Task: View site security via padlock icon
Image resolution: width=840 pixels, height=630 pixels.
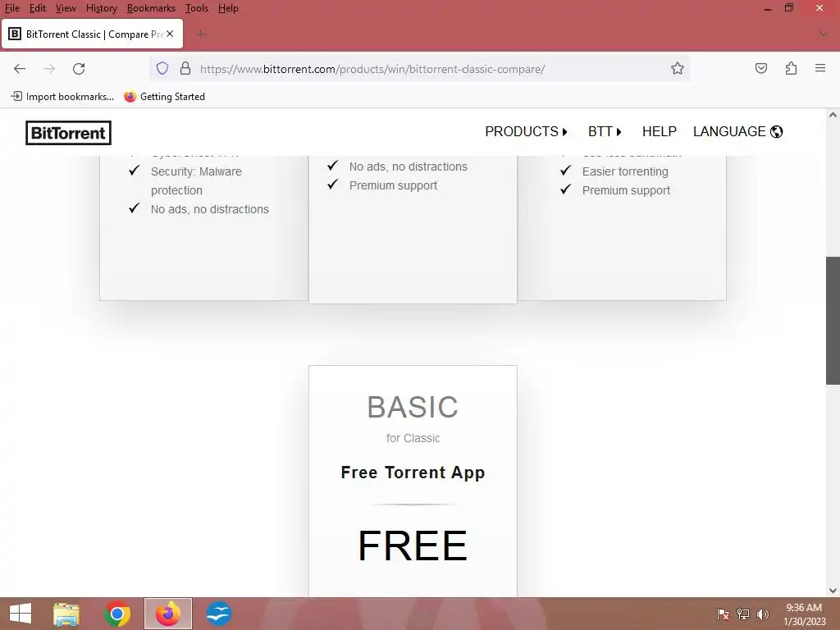Action: (185, 69)
